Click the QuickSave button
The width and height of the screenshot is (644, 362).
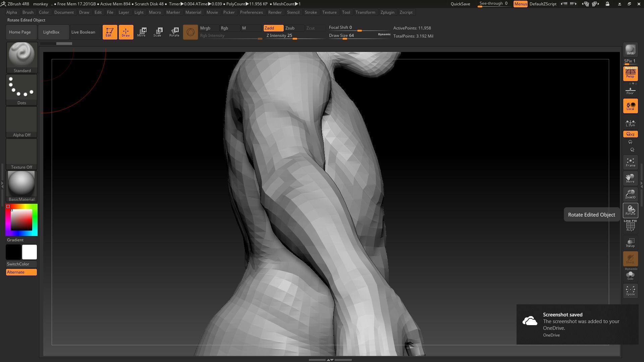460,4
